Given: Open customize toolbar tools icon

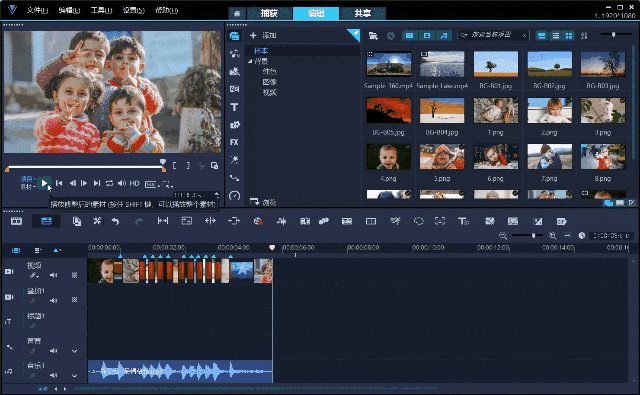Looking at the screenshot, I should click(x=97, y=221).
